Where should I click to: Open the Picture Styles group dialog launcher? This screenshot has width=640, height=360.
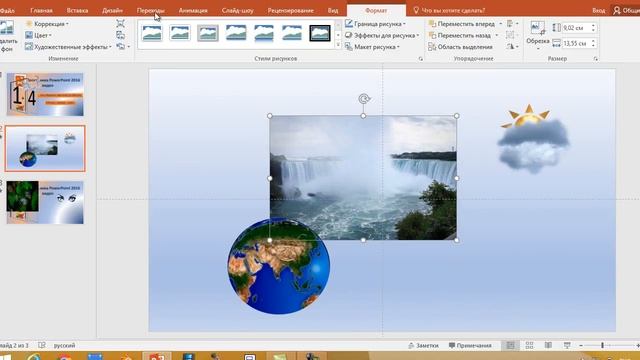tap(420, 59)
